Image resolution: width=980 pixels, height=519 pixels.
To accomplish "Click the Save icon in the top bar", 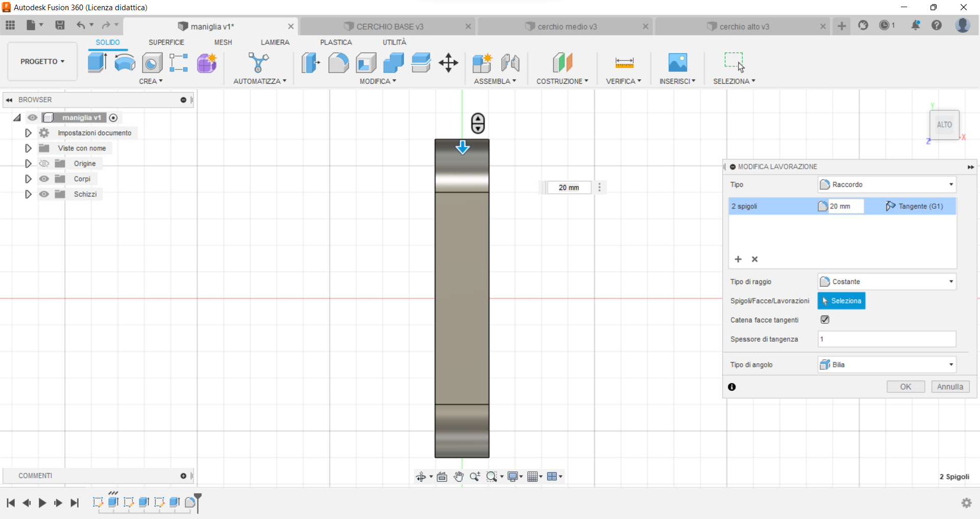I will click(60, 25).
